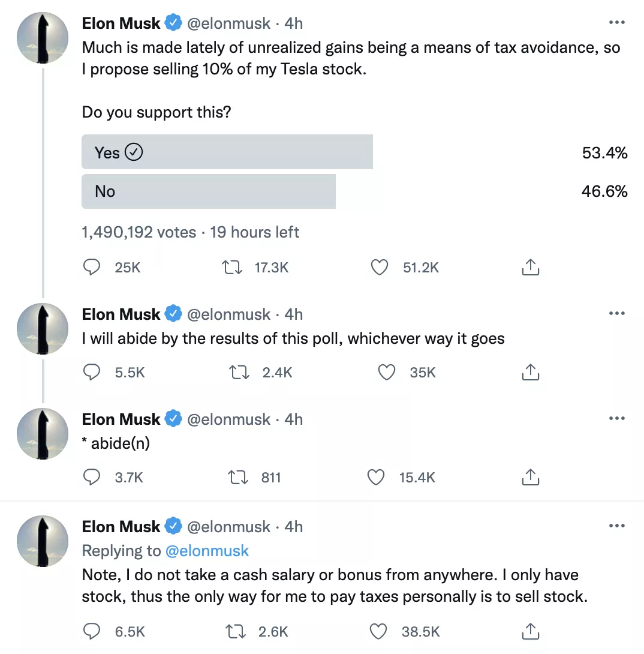
Task: Share the "abide by the results" tweet
Action: [530, 373]
